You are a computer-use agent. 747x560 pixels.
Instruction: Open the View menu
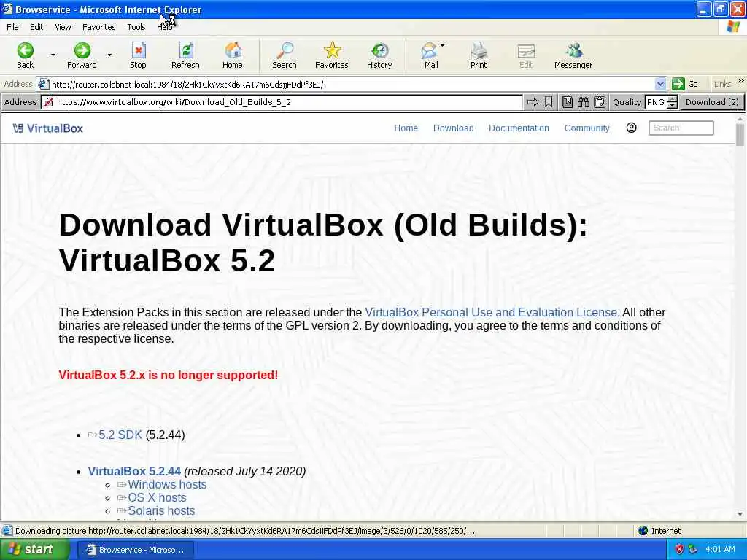pos(63,27)
